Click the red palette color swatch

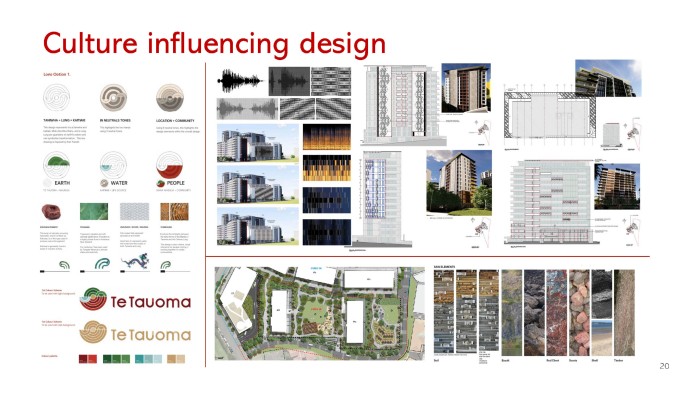click(x=88, y=358)
